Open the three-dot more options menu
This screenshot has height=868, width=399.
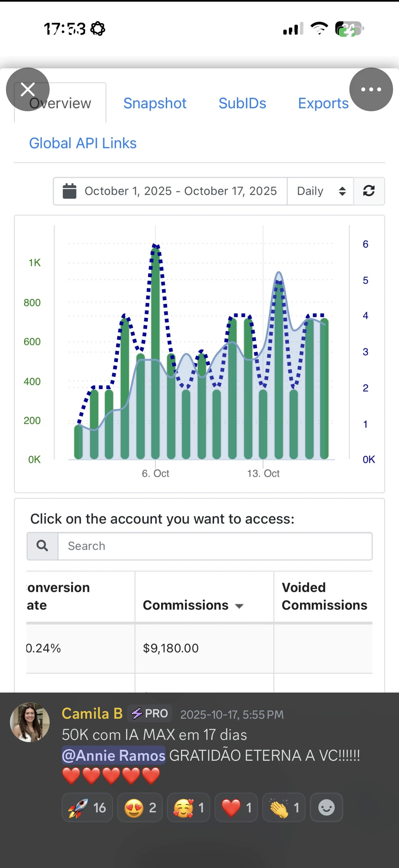pos(371,89)
